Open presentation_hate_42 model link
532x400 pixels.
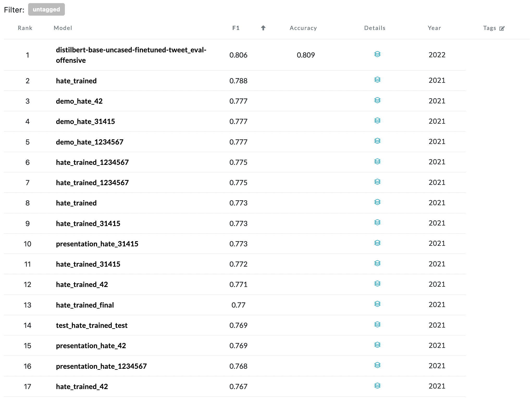[91, 346]
